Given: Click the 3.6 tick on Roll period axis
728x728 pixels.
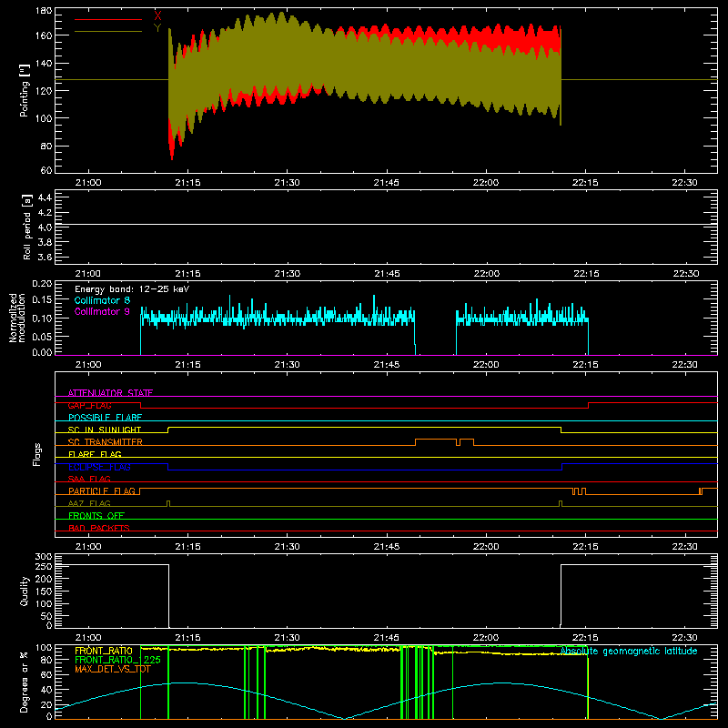Looking at the screenshot, I should 45,258.
